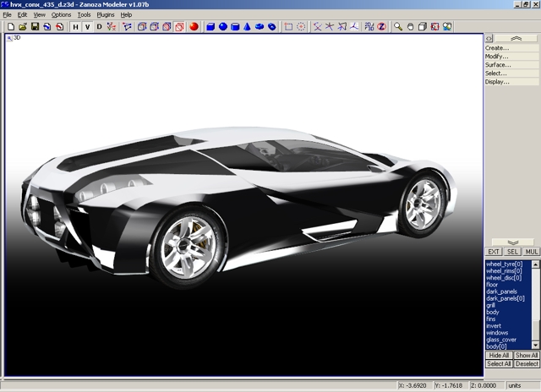
Task: Toggle the 2D/3D mode icon
Action: (x=369, y=26)
